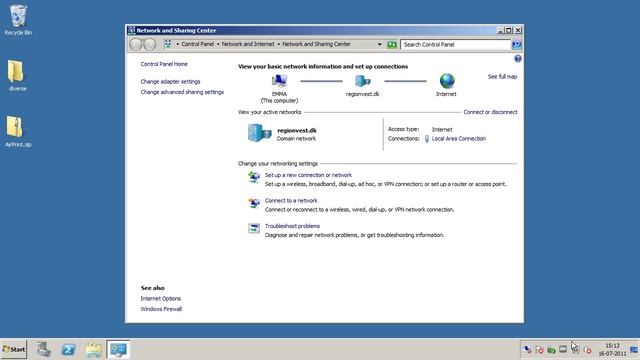
Task: Click the Control Panel icon in address bar
Action: 168,44
